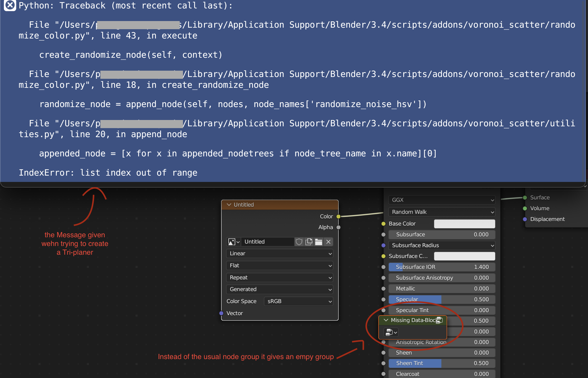This screenshot has height=378, width=588.
Task: Click the node group icon in the Missing Data-Block header
Action: [x=439, y=320]
